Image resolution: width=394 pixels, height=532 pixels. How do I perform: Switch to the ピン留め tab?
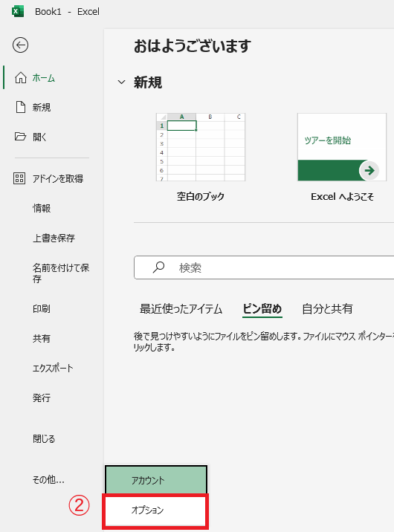point(262,309)
